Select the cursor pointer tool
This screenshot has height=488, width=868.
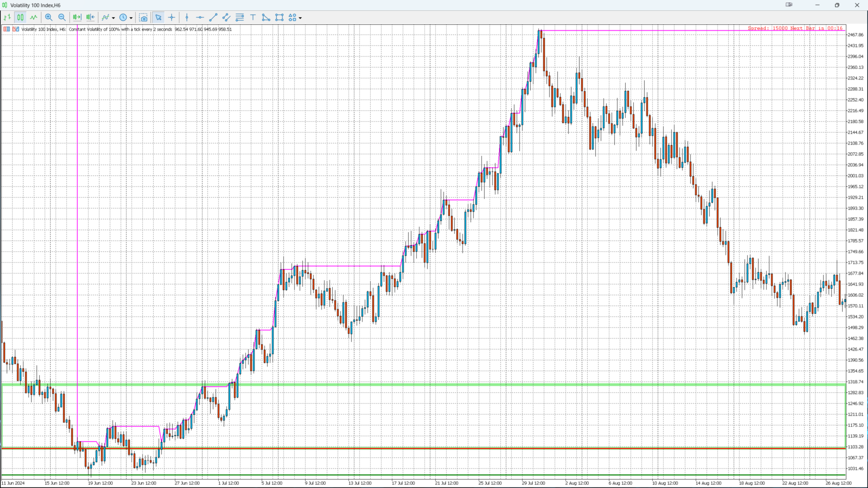pyautogui.click(x=158, y=18)
